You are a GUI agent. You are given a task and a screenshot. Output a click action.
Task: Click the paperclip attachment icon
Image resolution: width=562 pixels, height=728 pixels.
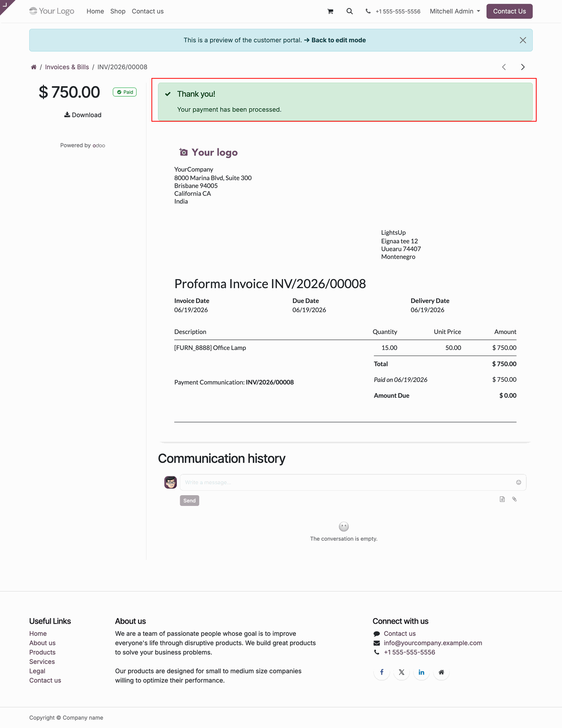coord(514,499)
